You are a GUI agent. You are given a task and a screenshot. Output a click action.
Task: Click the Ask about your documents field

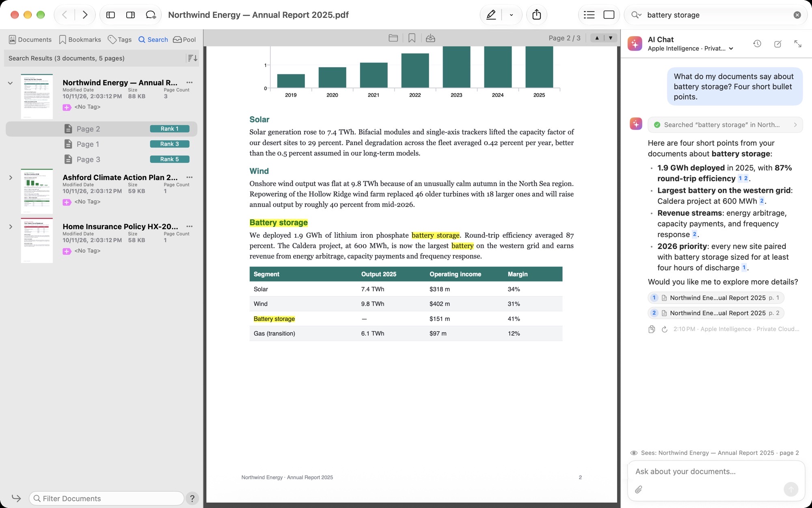tap(716, 471)
